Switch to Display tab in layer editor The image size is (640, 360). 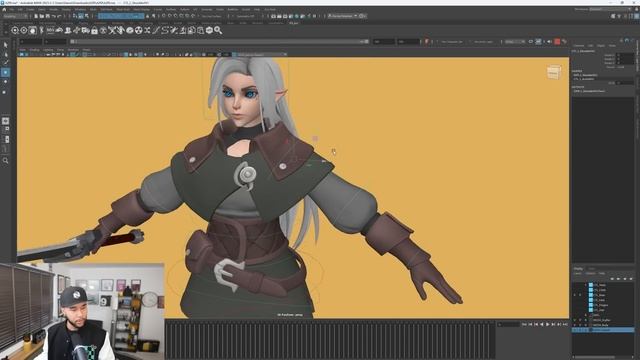(x=579, y=269)
